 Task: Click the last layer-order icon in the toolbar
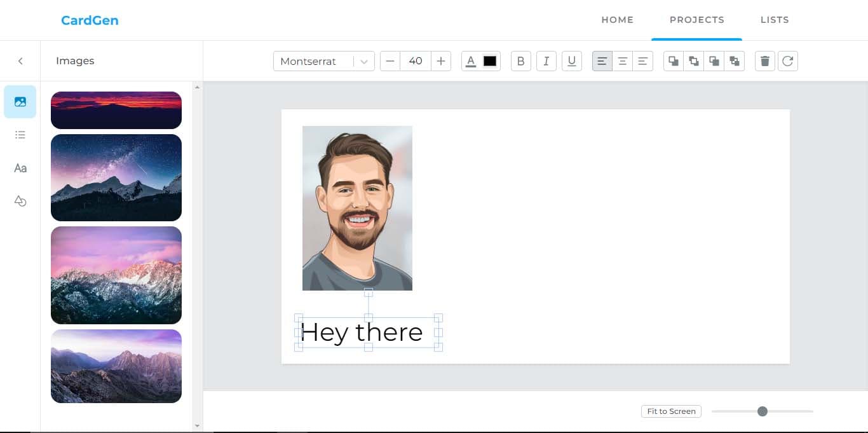tap(735, 61)
